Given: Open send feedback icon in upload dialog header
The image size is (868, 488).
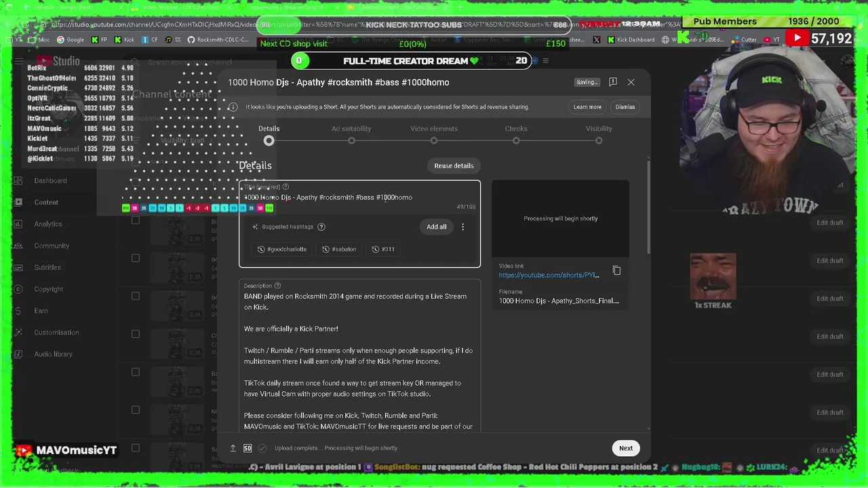Looking at the screenshot, I should [x=613, y=82].
